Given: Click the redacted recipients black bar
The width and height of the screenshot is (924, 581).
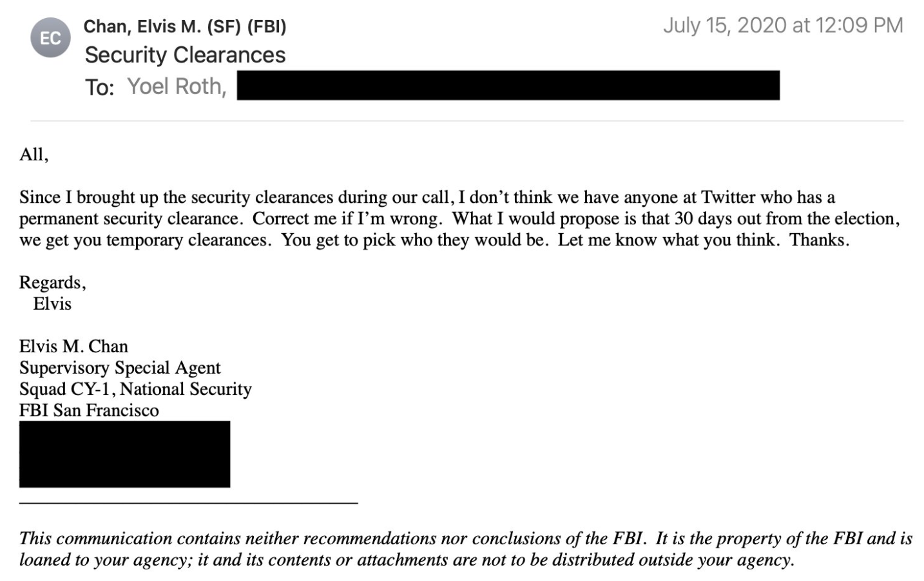Looking at the screenshot, I should coord(508,86).
